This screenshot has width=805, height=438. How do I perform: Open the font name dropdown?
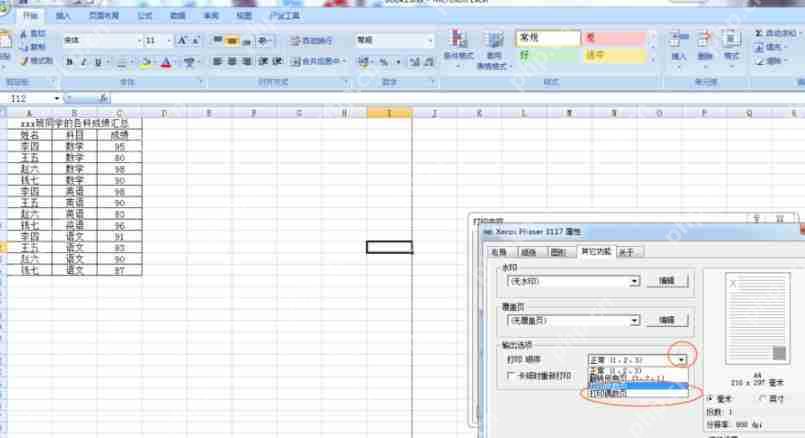pos(139,40)
